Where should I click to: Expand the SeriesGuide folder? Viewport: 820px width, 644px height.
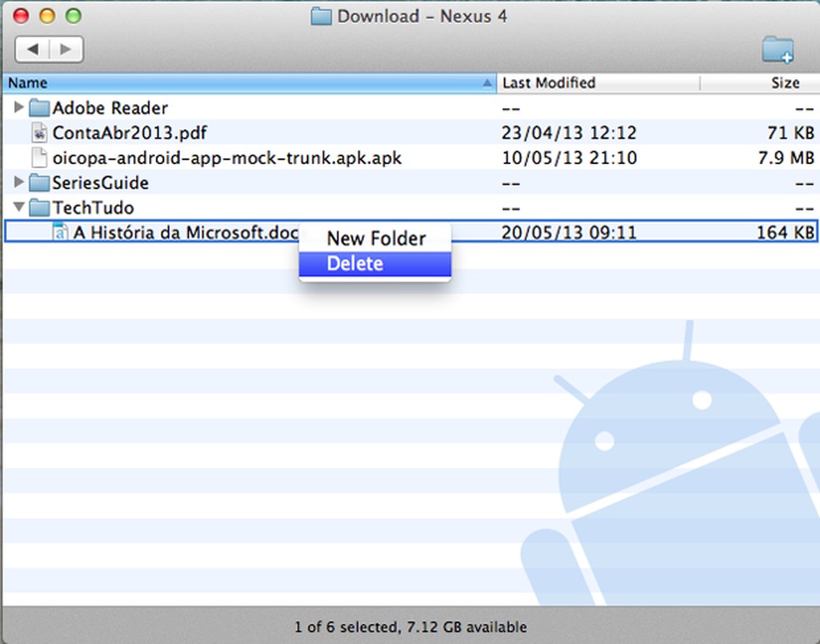click(x=19, y=182)
